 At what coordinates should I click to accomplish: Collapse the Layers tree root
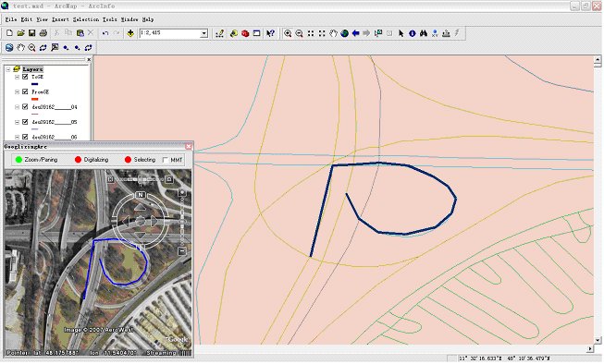tap(8, 69)
